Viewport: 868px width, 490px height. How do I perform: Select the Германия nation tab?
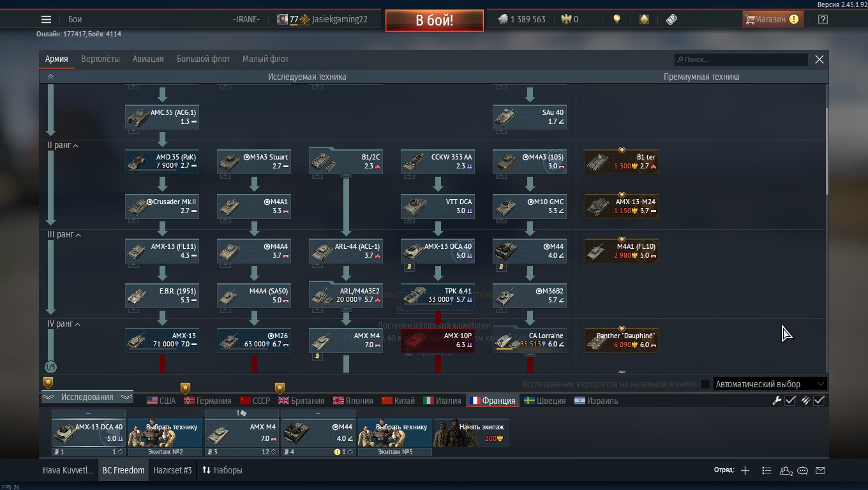207,401
